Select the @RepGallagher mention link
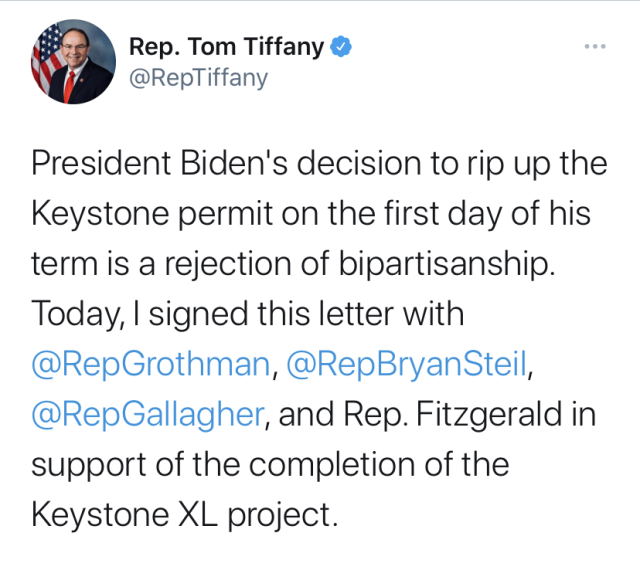640x570 pixels. click(150, 416)
